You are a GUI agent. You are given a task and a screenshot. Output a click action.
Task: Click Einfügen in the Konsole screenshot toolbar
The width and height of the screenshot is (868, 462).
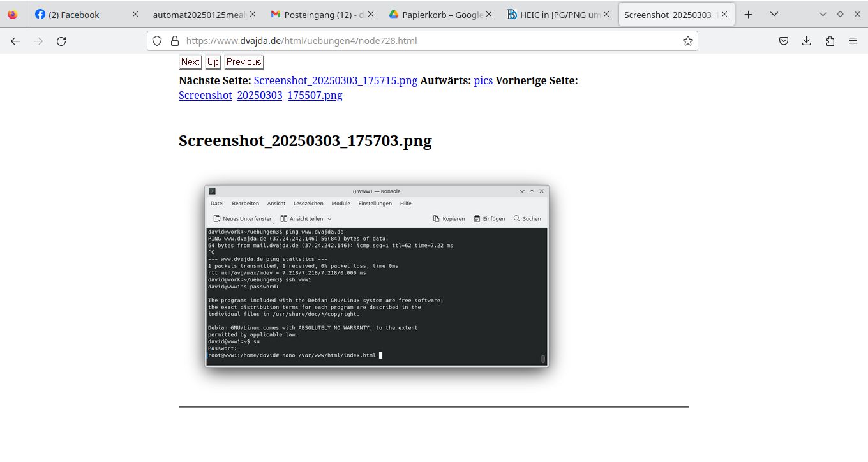click(x=490, y=219)
